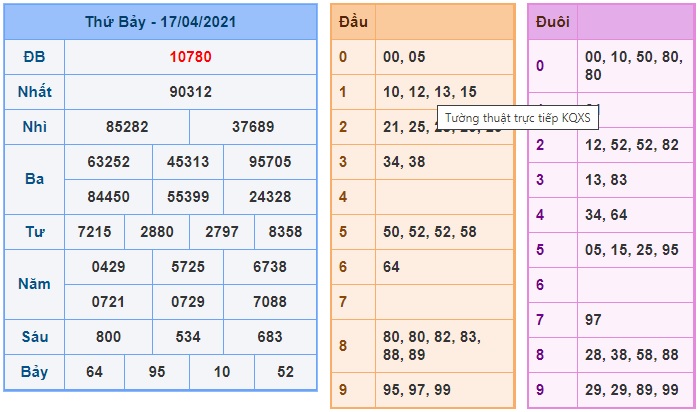
Task: Select Ba prize number 24328
Action: (270, 197)
